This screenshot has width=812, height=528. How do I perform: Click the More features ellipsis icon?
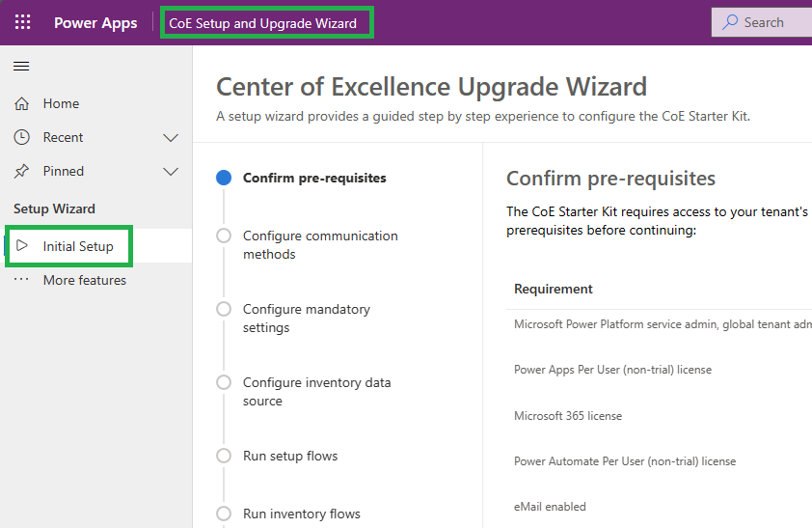click(21, 280)
